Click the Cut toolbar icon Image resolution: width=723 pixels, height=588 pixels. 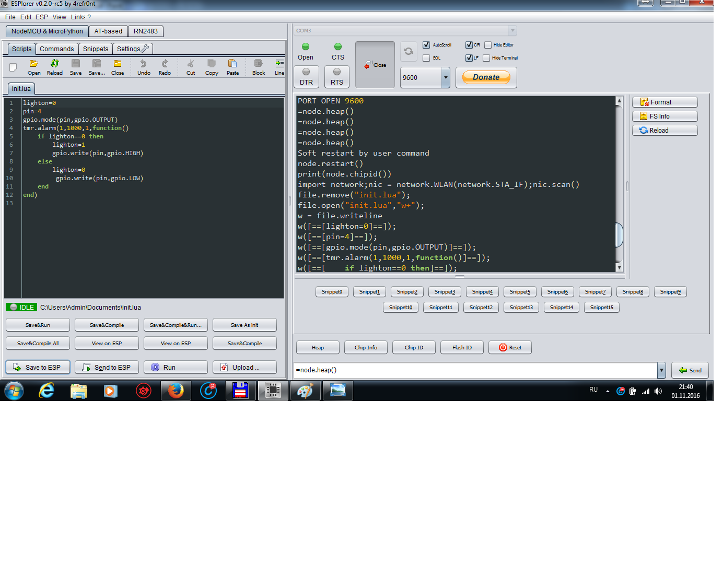point(191,67)
